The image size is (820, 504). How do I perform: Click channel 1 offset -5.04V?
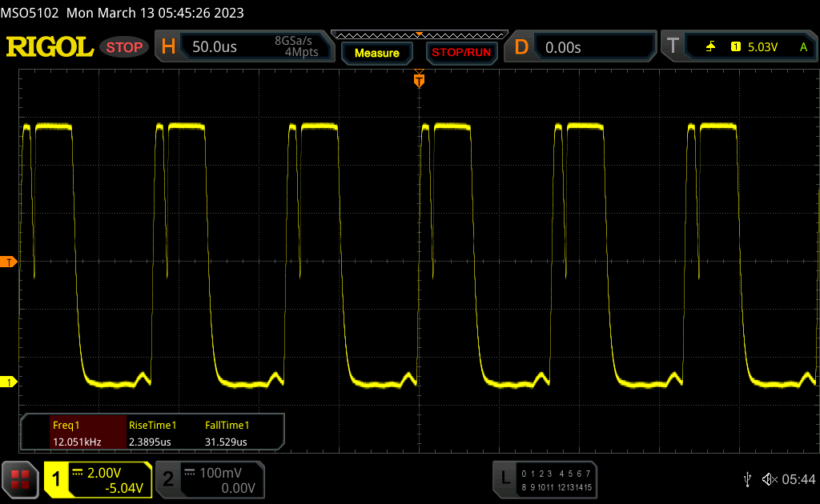pyautogui.click(x=124, y=488)
